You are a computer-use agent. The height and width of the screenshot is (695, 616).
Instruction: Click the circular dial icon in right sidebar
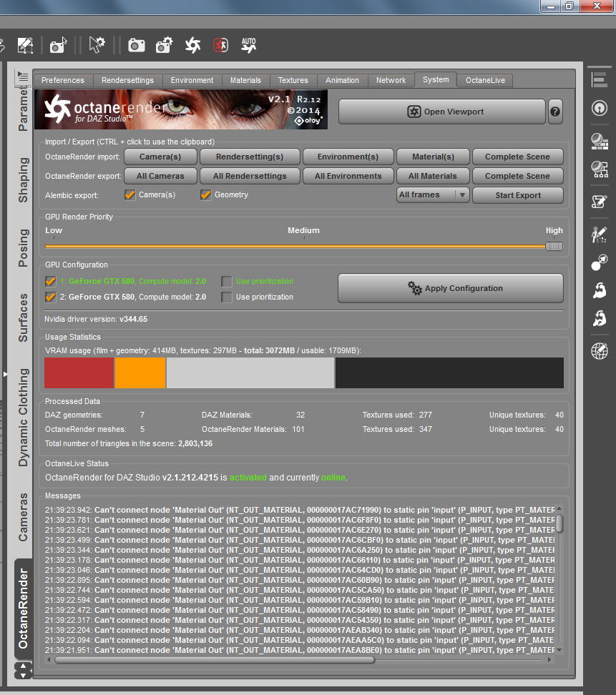pyautogui.click(x=599, y=108)
